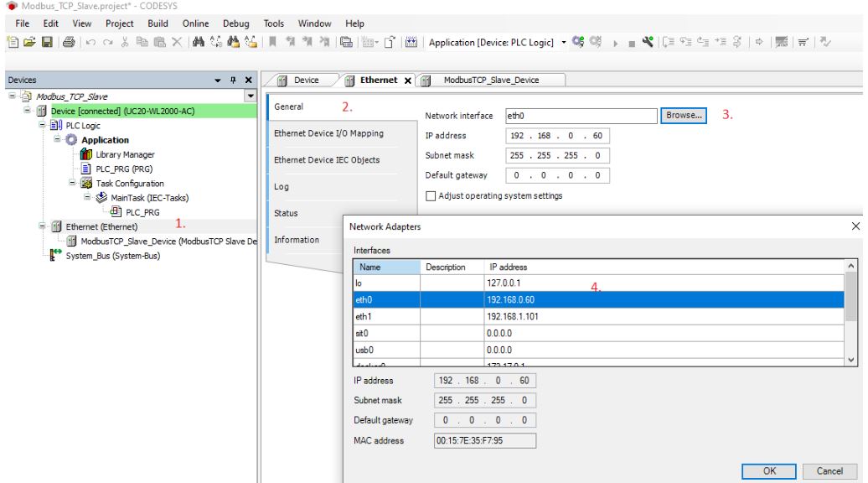868x483 pixels.
Task: Collapse the Modbus_TCP_Slave root node
Action: 13,96
